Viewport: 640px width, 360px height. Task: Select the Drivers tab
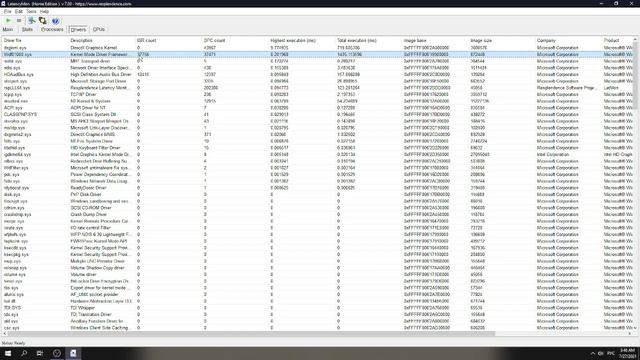pos(78,30)
